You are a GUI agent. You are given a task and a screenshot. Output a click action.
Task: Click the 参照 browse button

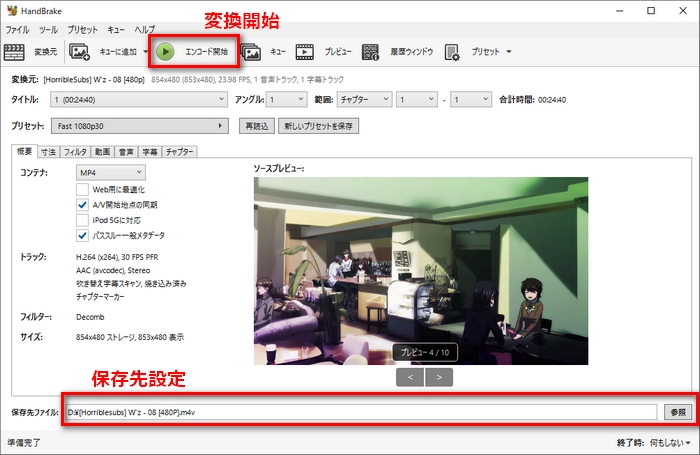coord(678,412)
